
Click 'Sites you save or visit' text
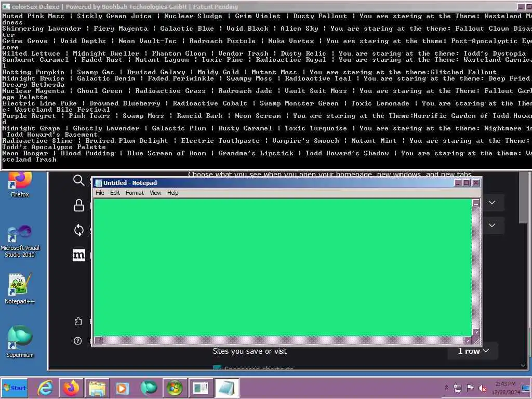pyautogui.click(x=250, y=351)
